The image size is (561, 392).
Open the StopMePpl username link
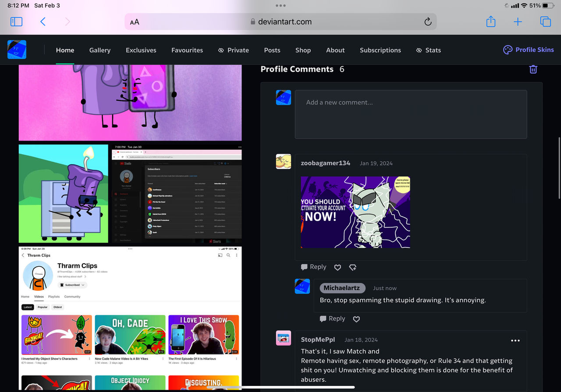point(317,340)
